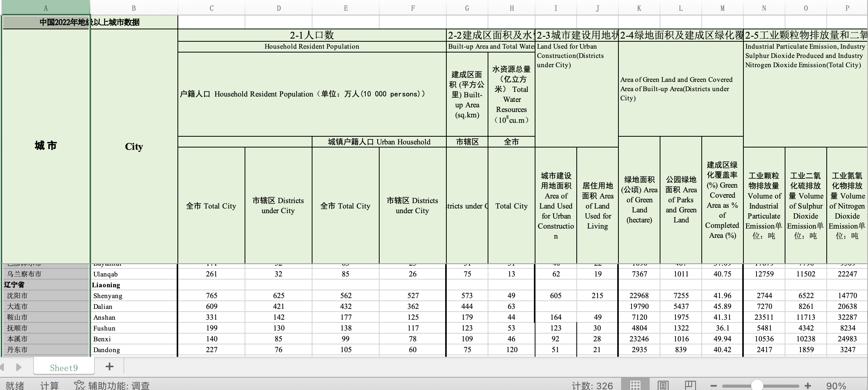
Task: Click 工业二氧化硫排放量 column header cell
Action: pos(806,205)
